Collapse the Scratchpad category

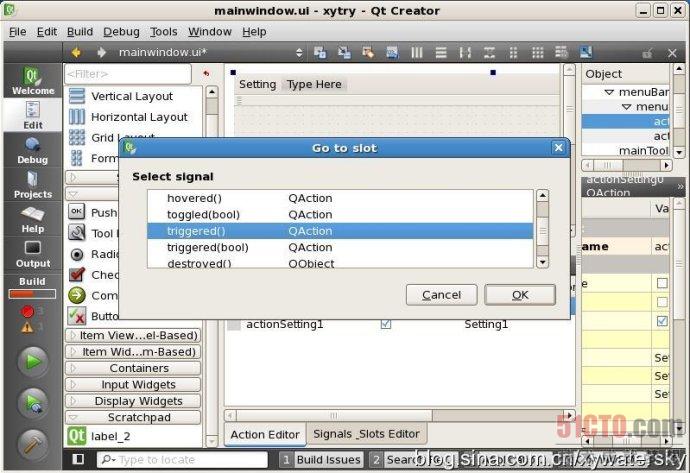click(x=133, y=418)
